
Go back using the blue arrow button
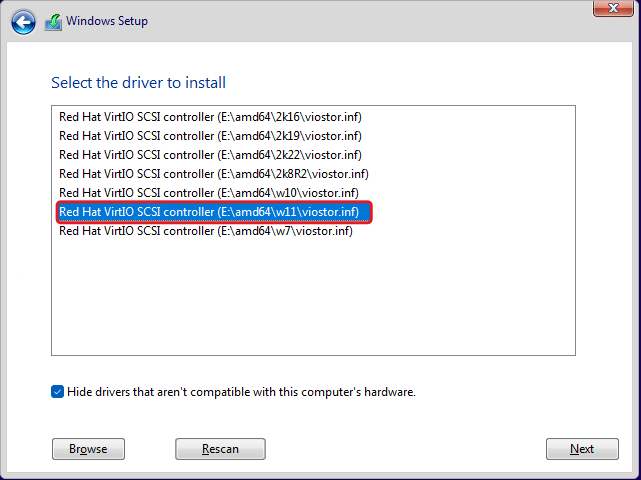point(24,22)
